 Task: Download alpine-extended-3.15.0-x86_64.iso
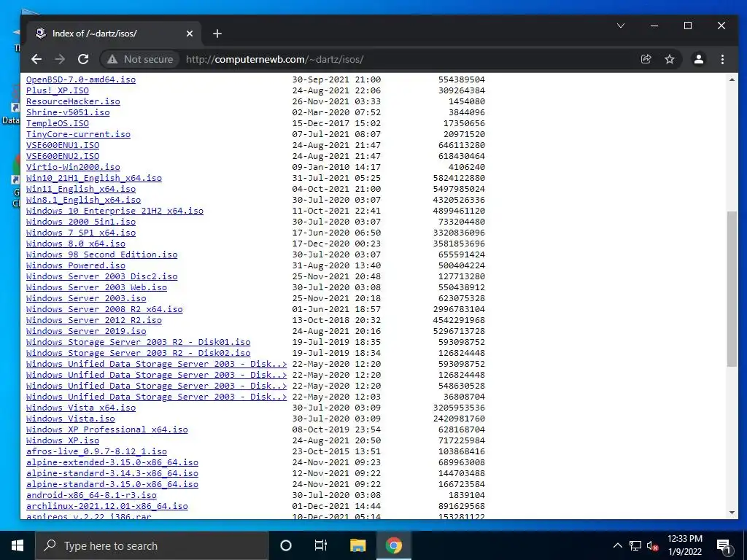click(x=112, y=463)
